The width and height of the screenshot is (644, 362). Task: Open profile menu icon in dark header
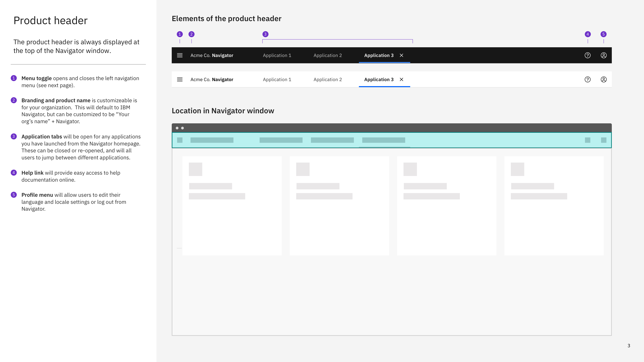pyautogui.click(x=604, y=55)
